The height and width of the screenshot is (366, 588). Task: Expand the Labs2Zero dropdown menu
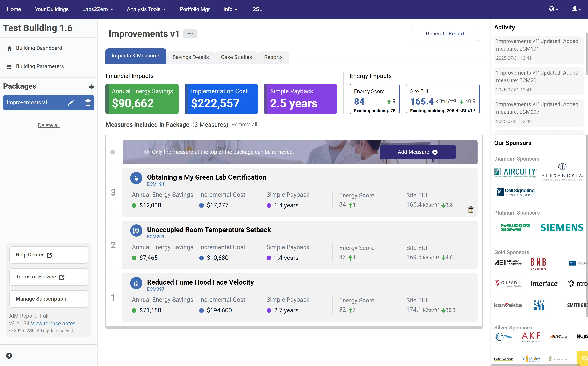(98, 9)
